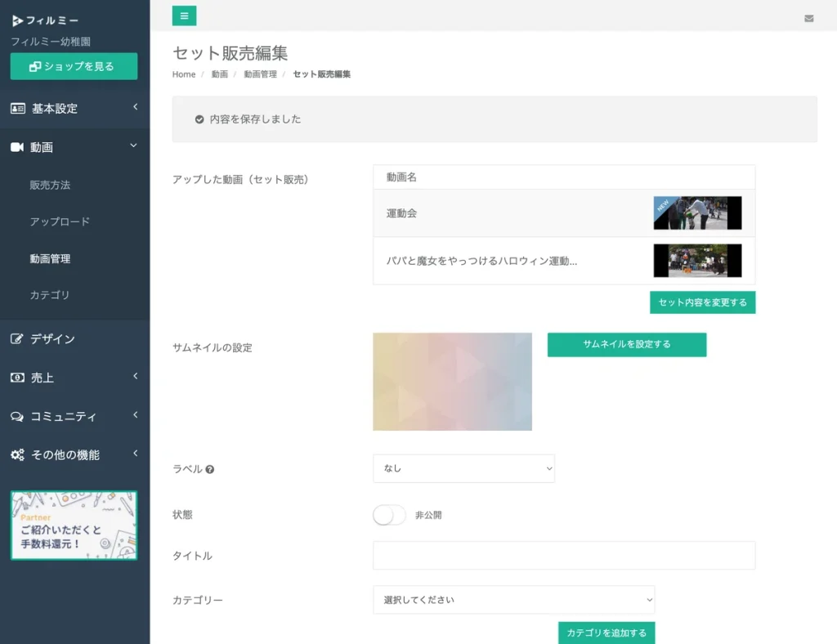Click the video camera icon for 動画
The width and height of the screenshot is (837, 644).
coord(17,147)
